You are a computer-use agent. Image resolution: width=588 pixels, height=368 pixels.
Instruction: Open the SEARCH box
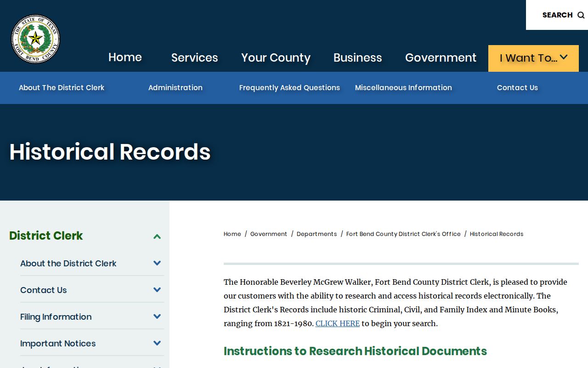557,15
